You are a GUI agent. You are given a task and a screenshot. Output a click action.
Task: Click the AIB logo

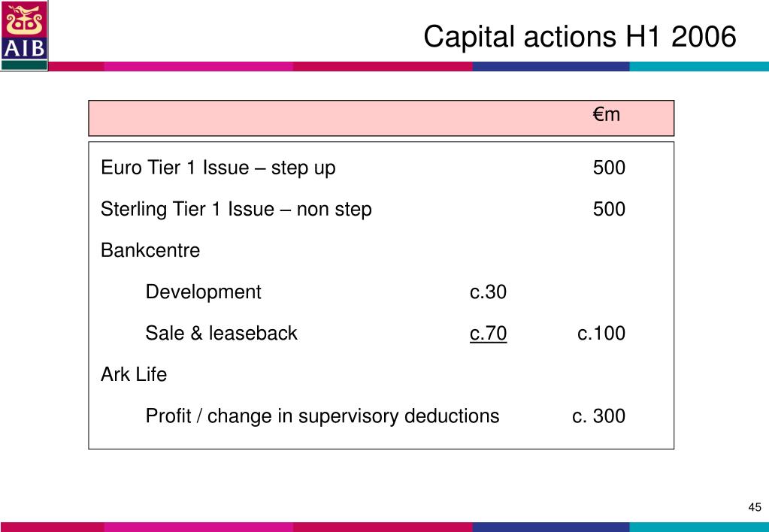pyautogui.click(x=24, y=35)
